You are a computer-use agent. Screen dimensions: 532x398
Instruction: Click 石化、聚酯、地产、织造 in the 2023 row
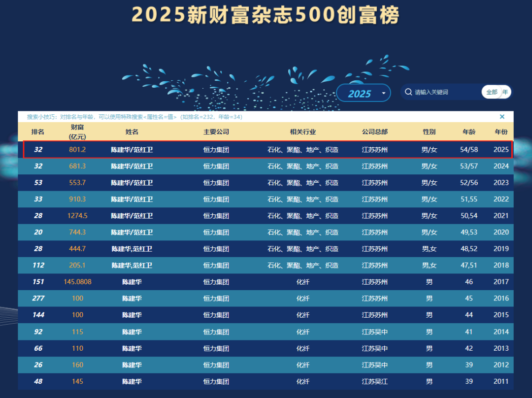click(302, 183)
